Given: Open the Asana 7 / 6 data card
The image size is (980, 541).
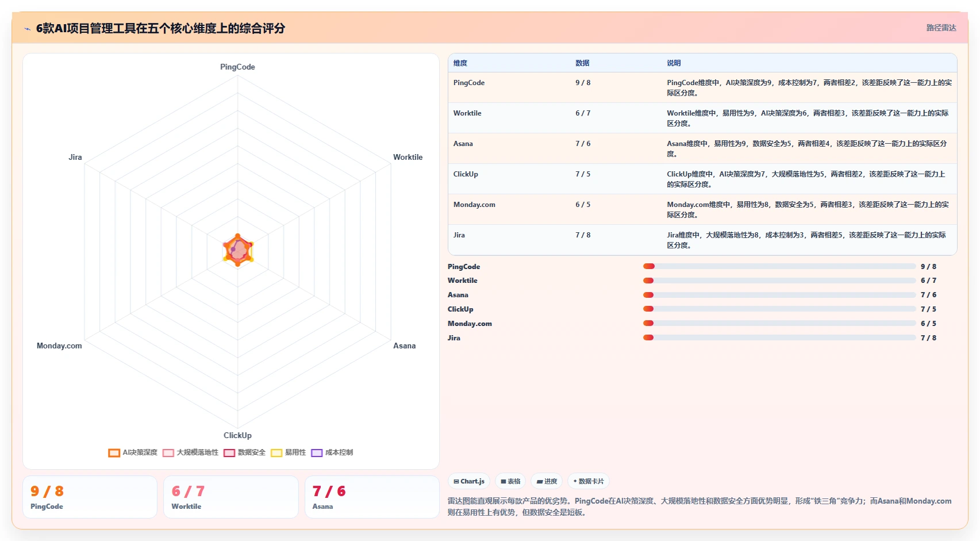Looking at the screenshot, I should (x=372, y=497).
